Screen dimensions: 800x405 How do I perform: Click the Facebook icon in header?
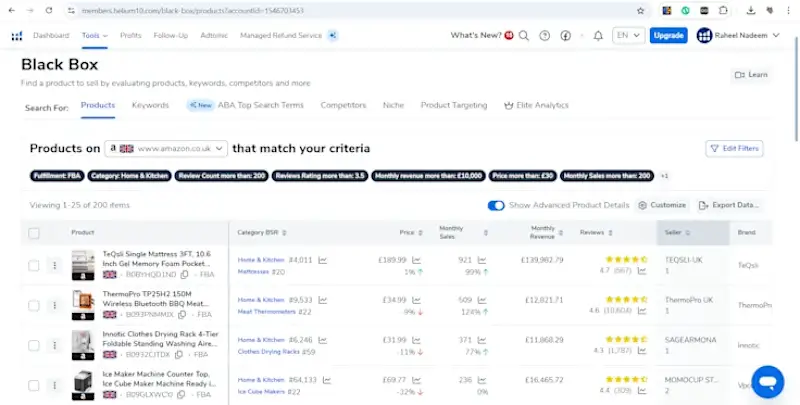pos(566,36)
